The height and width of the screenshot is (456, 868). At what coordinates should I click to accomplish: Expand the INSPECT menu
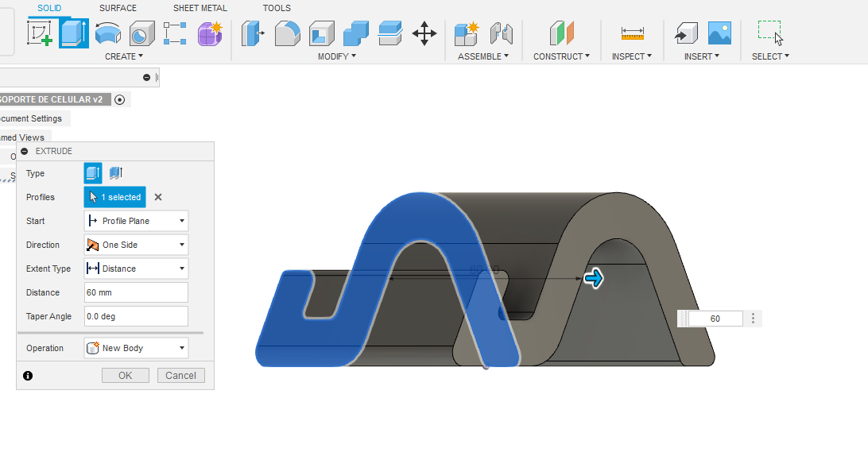[632, 56]
